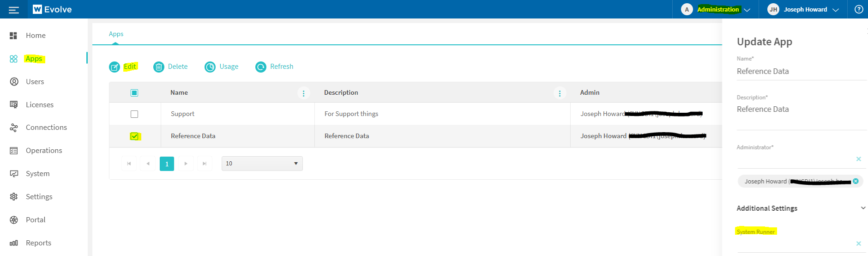868x256 pixels.
Task: Go to next page of apps
Action: click(x=186, y=164)
